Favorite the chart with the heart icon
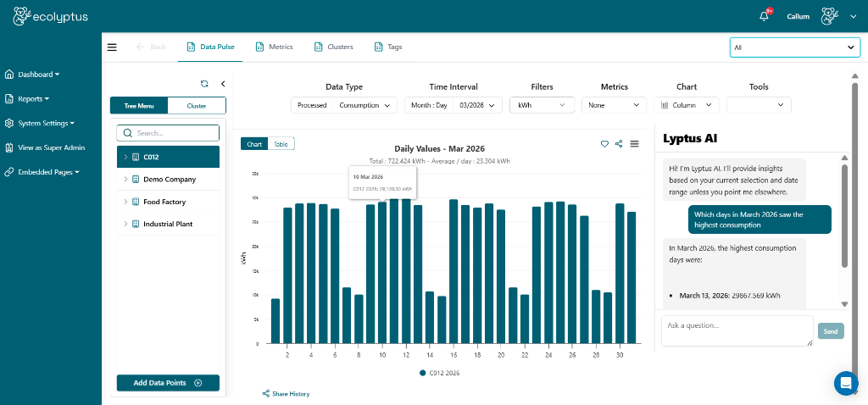The height and width of the screenshot is (405, 868). pos(604,144)
